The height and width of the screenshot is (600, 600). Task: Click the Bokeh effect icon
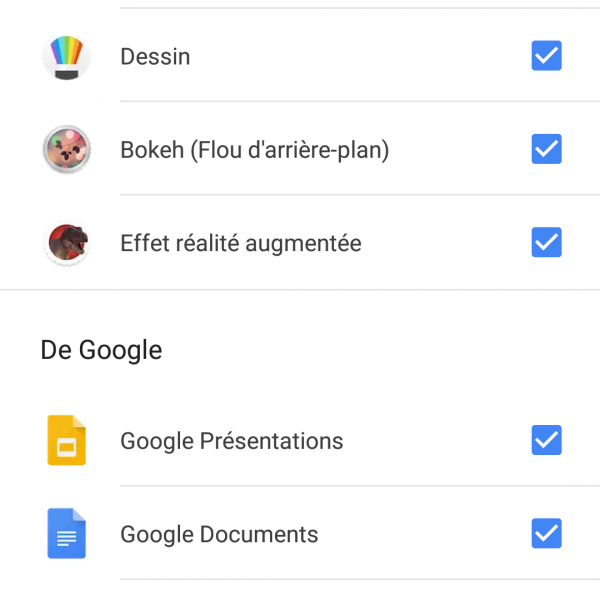pos(67,150)
